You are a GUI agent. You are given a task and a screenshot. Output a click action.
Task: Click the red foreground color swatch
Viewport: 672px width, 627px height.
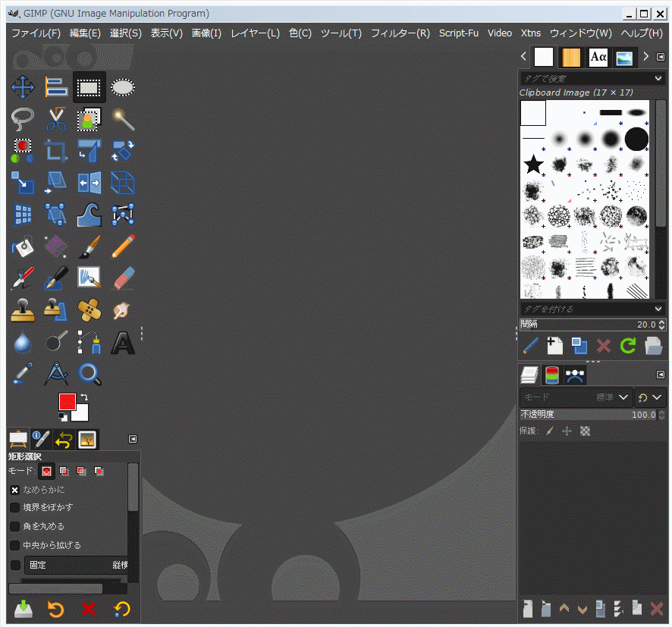tap(68, 402)
